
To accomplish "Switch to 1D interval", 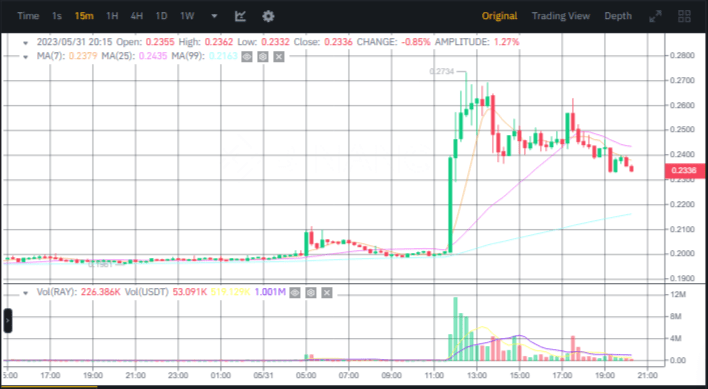I will tap(161, 16).
